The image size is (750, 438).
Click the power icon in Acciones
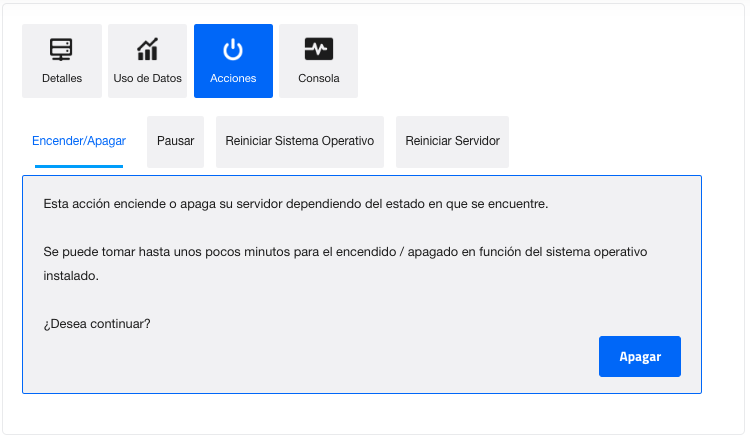233,49
